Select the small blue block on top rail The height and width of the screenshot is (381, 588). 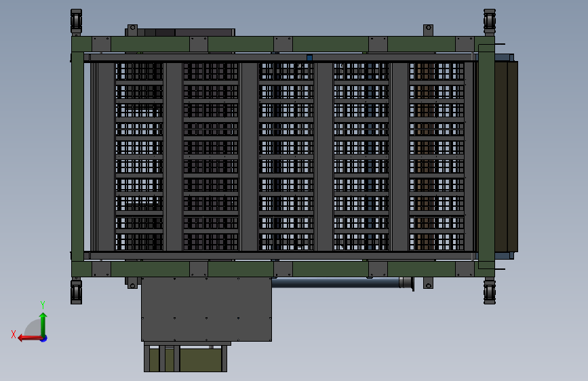tap(309, 58)
